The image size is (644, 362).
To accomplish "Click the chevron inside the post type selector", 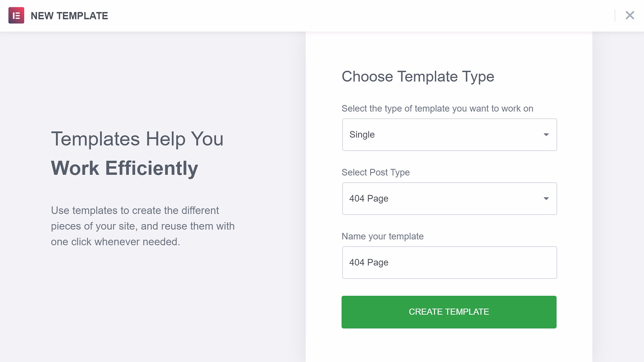I will (546, 199).
